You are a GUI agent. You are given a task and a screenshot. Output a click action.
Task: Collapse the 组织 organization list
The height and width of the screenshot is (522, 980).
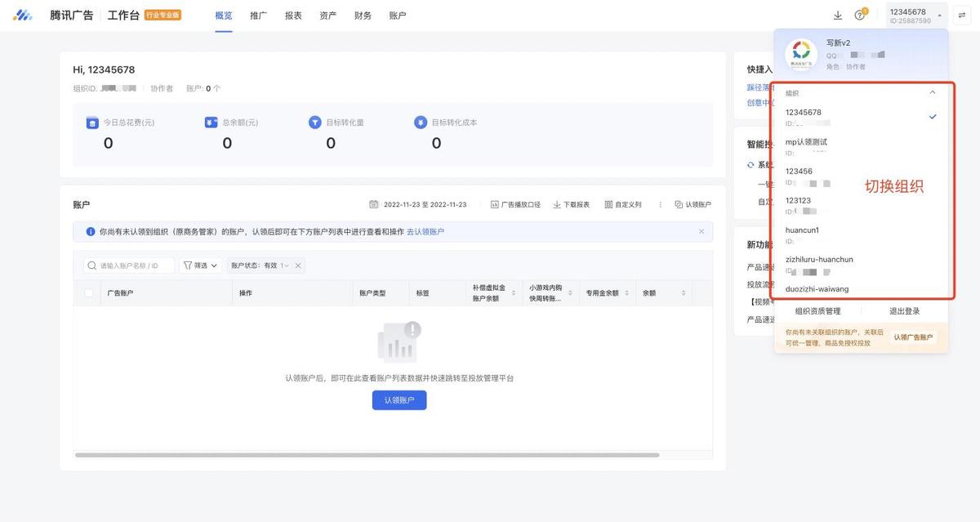tap(933, 93)
